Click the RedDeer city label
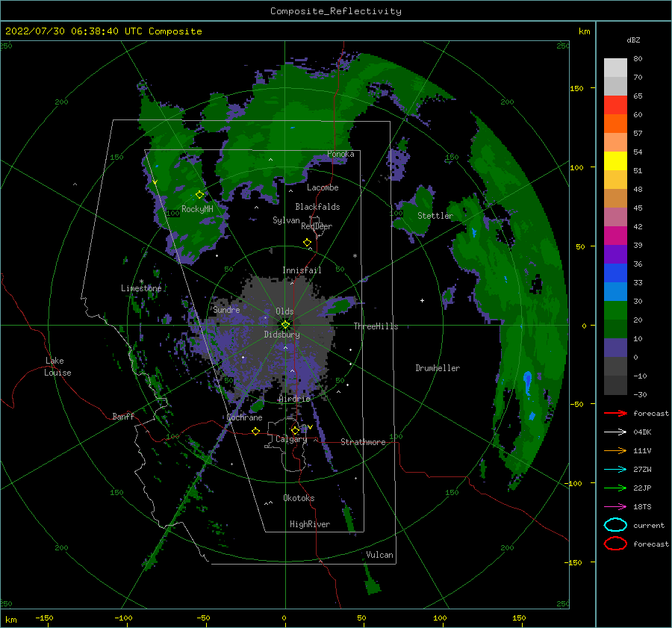 (x=317, y=226)
